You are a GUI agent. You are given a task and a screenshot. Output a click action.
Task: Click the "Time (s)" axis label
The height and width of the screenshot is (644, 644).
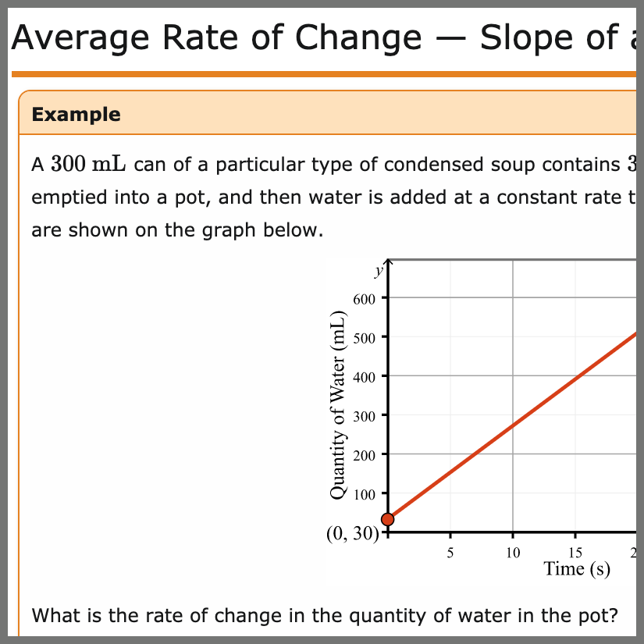[577, 568]
